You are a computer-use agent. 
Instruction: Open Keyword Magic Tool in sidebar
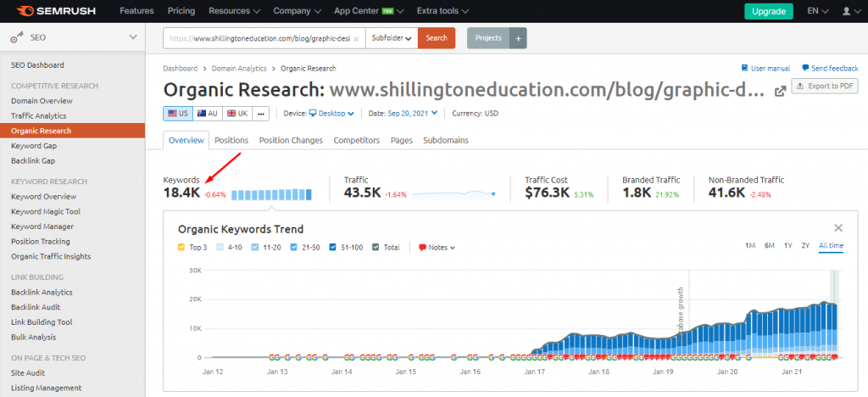[46, 211]
